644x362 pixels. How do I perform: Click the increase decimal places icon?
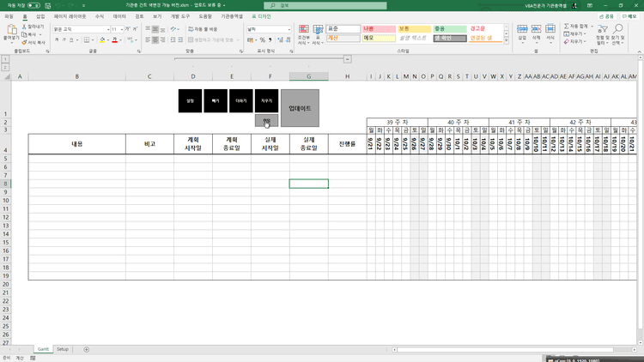[280, 39]
